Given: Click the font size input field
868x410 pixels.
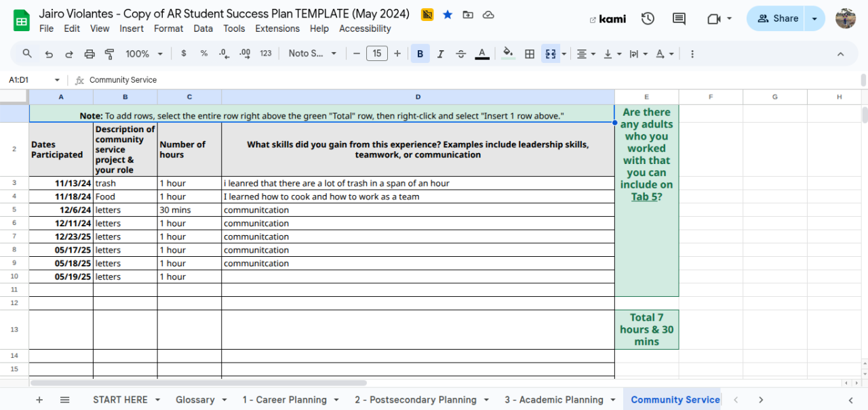Looking at the screenshot, I should (376, 54).
